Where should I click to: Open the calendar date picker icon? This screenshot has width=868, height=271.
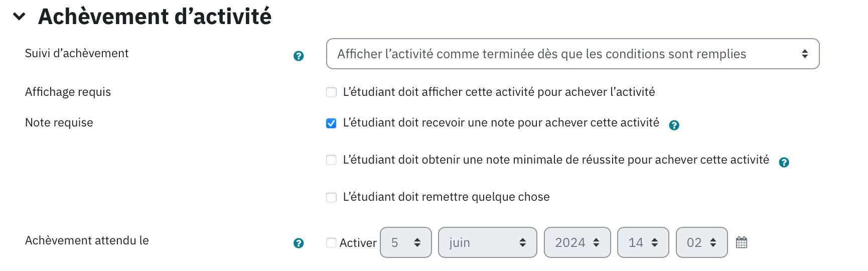point(742,242)
